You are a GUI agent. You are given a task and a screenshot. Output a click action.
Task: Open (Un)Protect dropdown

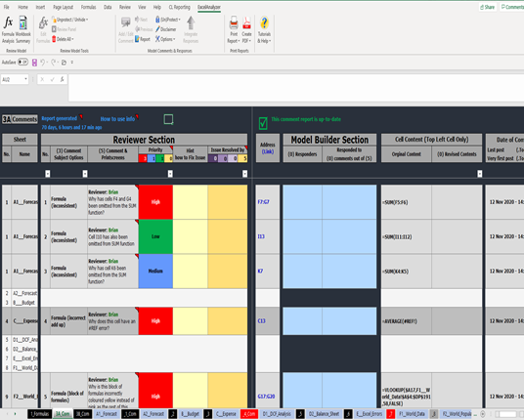[x=168, y=20]
